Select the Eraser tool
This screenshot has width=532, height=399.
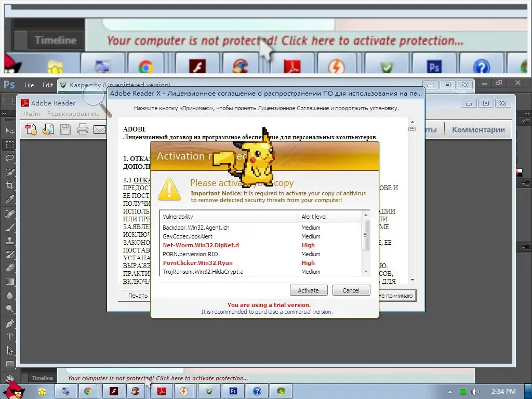point(9,268)
